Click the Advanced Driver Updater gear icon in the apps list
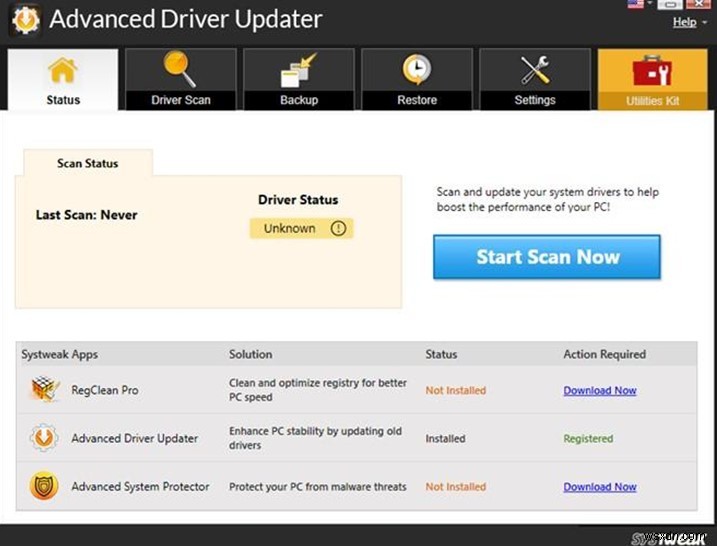This screenshot has height=546, width=717. tap(44, 438)
